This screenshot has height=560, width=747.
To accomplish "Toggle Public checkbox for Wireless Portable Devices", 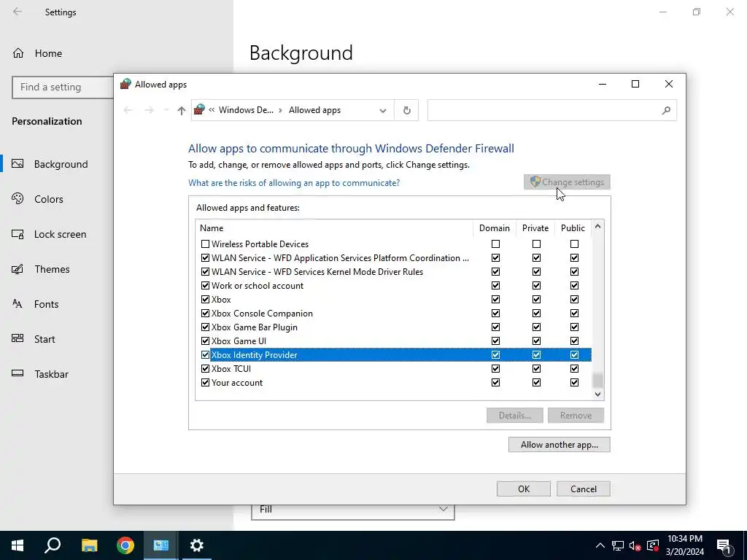I will pyautogui.click(x=575, y=244).
